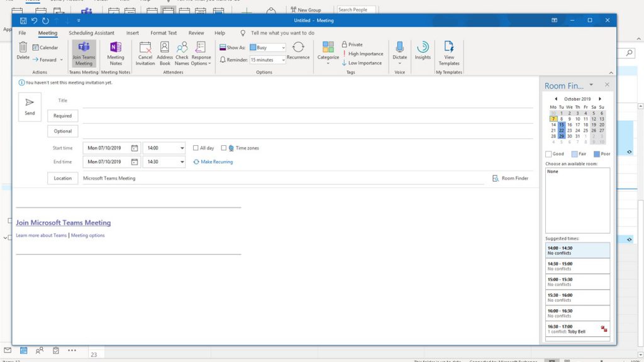
Task: Select None in available room list
Action: click(553, 172)
